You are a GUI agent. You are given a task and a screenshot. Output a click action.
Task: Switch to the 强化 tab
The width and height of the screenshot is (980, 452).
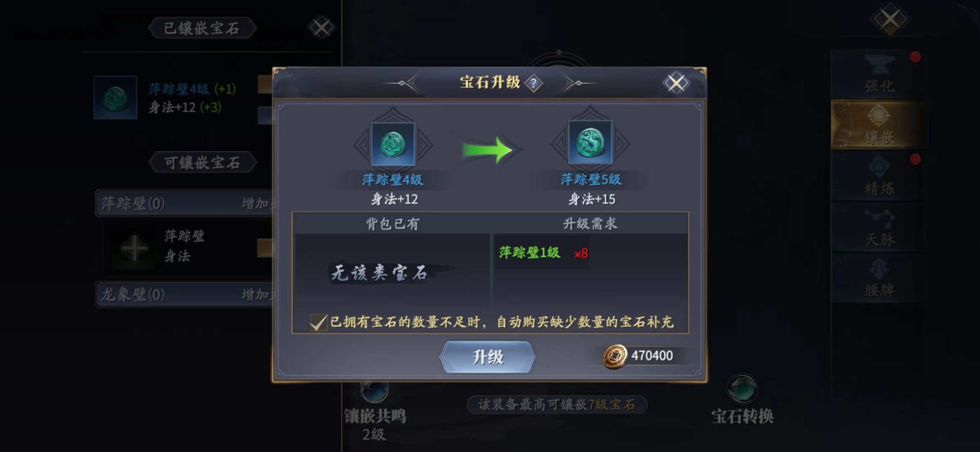(879, 74)
